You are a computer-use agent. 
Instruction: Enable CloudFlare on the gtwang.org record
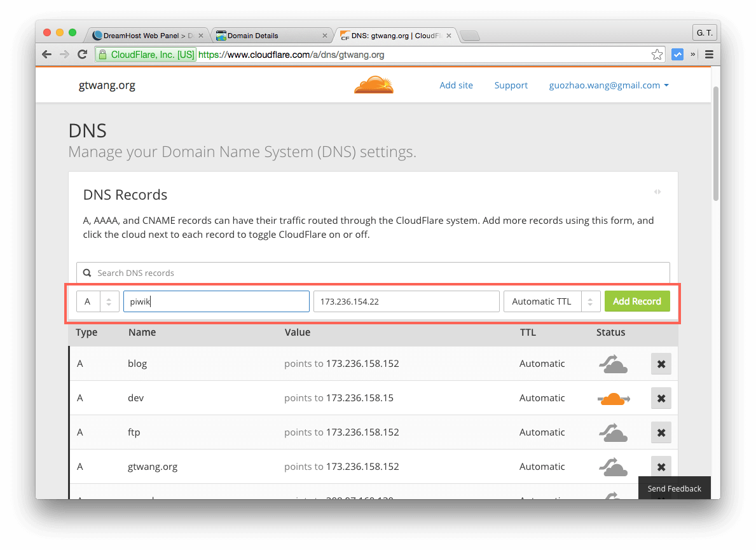(x=612, y=466)
